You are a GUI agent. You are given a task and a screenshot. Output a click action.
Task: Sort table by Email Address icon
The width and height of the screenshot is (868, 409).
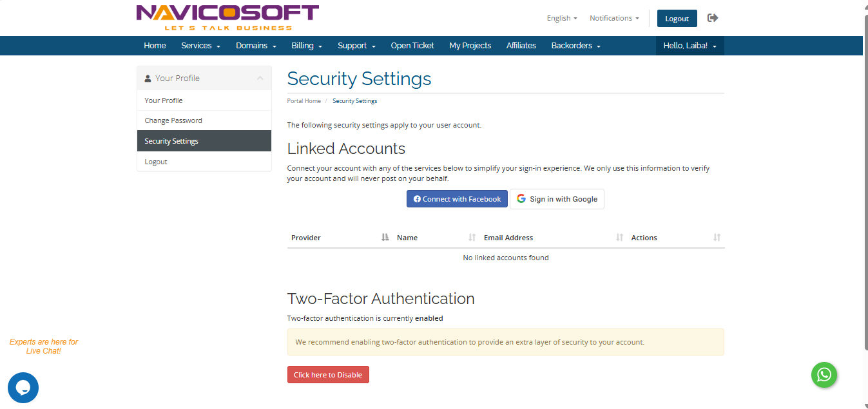(x=619, y=238)
